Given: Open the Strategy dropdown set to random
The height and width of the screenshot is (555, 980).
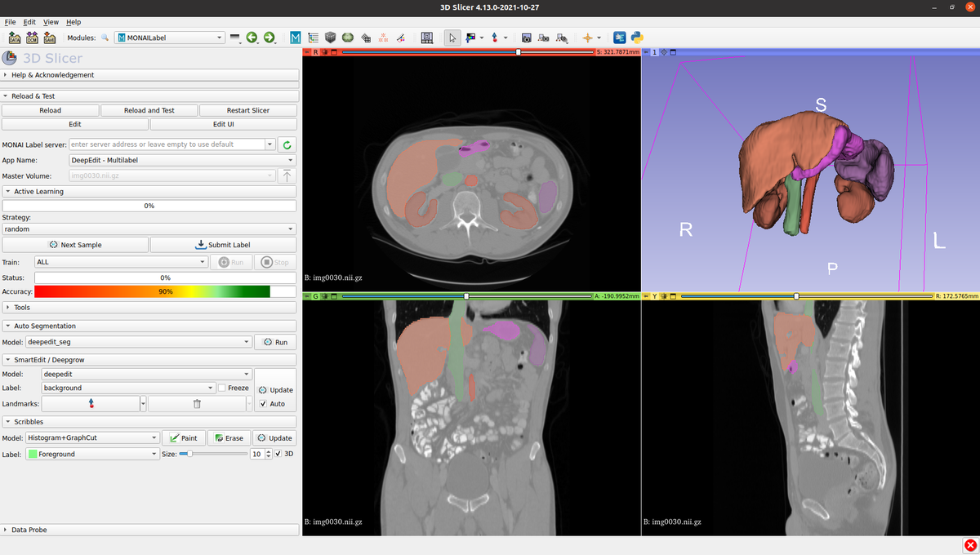Looking at the screenshot, I should (149, 229).
